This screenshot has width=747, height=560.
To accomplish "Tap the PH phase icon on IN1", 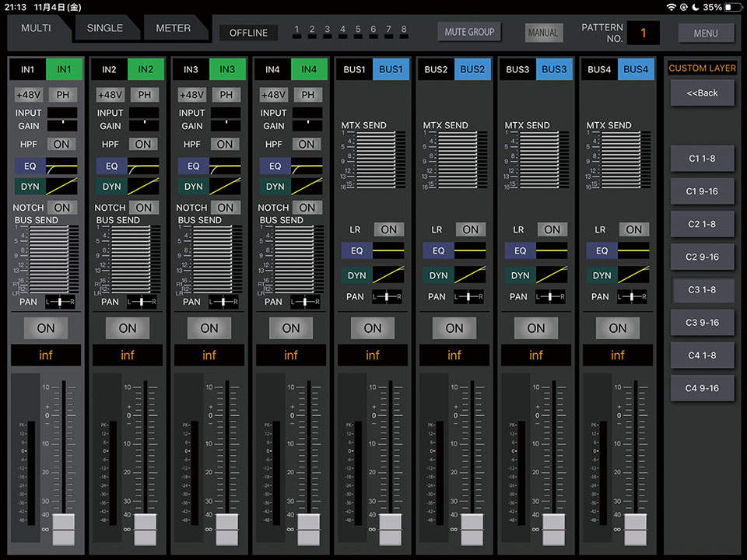I will coord(62,94).
